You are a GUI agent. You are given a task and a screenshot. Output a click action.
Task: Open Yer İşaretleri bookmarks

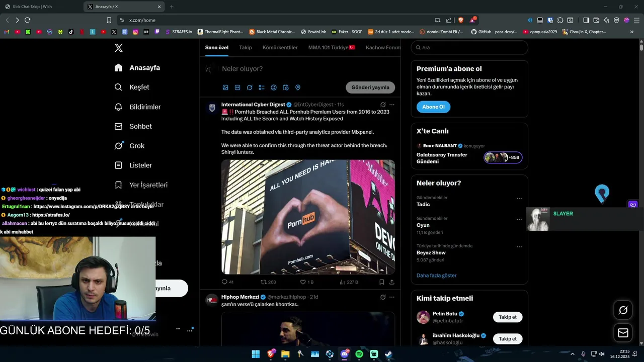pos(141,185)
